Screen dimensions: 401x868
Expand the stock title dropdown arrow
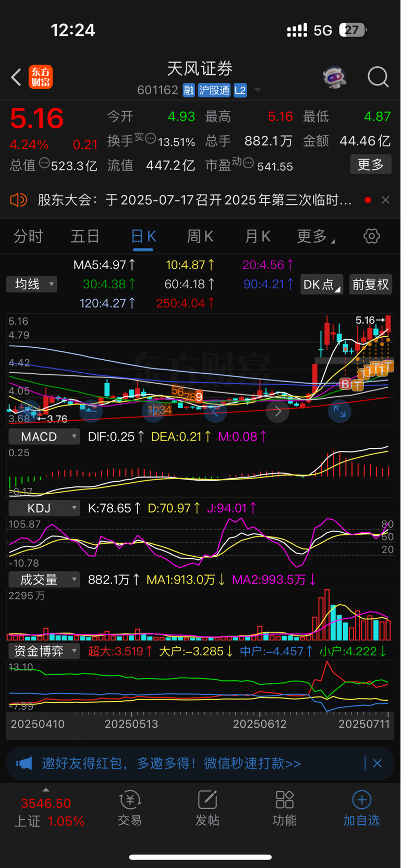tap(257, 90)
